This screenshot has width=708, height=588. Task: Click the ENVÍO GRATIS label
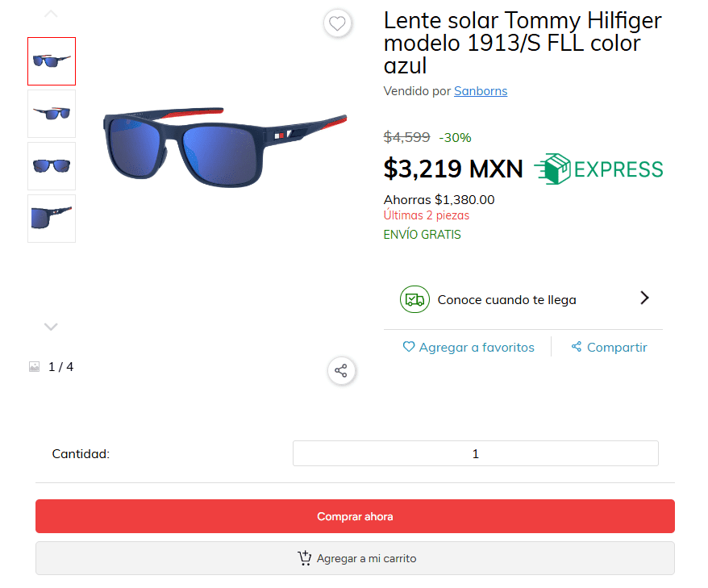422,234
